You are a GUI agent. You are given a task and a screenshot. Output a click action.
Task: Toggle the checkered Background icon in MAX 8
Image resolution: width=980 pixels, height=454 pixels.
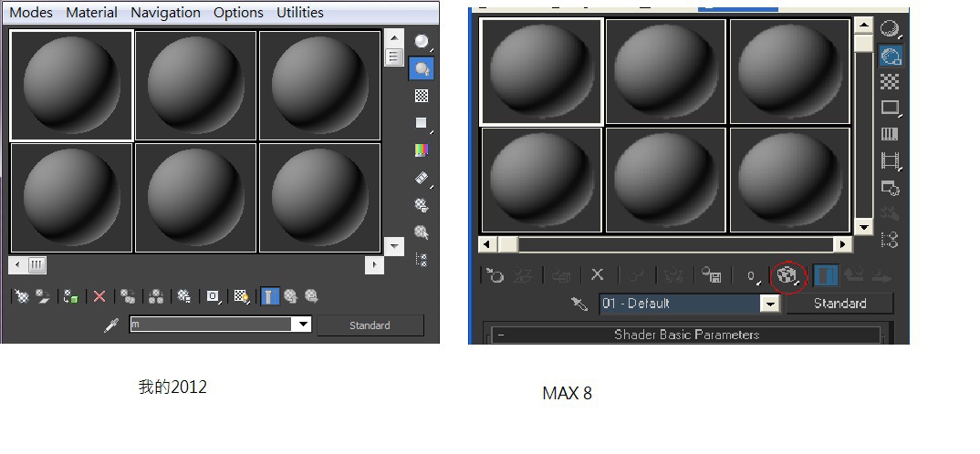tap(890, 81)
